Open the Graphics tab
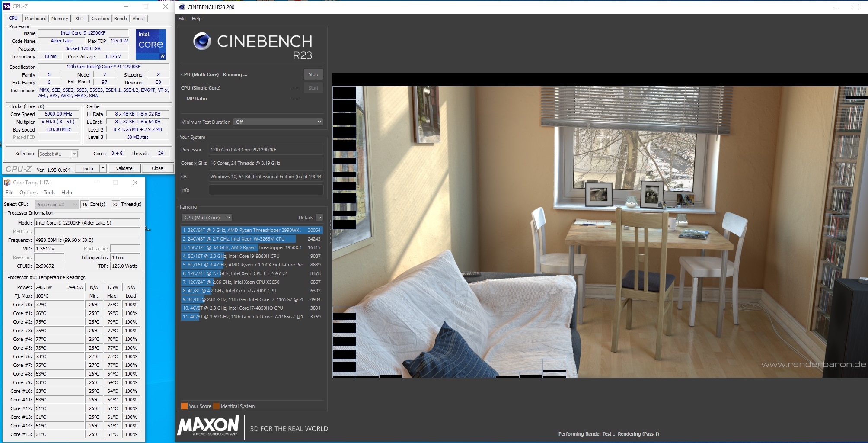Screen dimensions: 868x443 click(x=100, y=19)
